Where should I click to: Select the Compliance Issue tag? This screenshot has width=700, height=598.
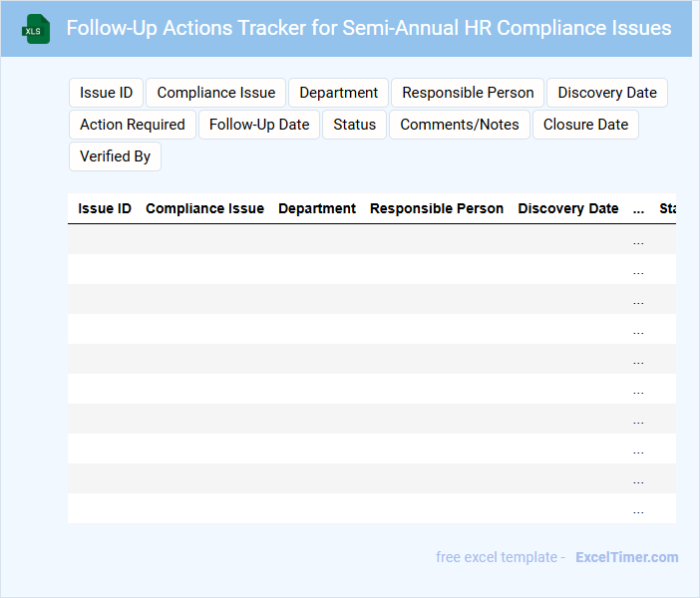[216, 93]
